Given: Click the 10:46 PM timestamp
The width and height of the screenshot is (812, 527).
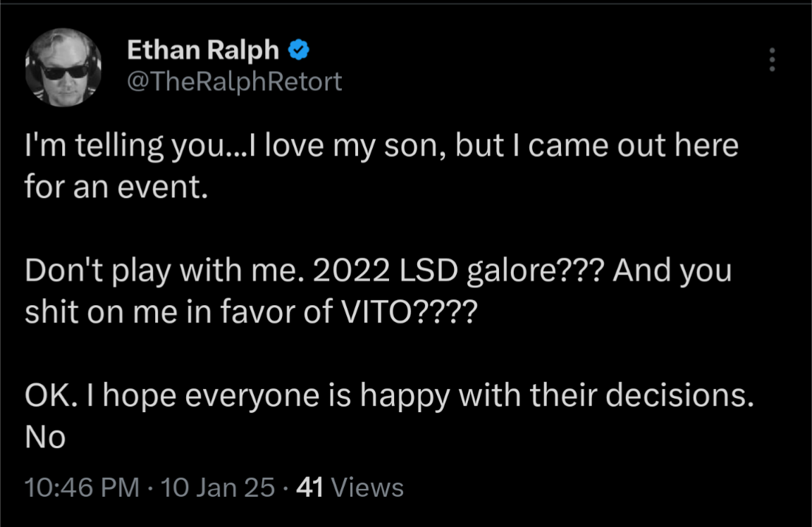Looking at the screenshot, I should click(x=82, y=487).
